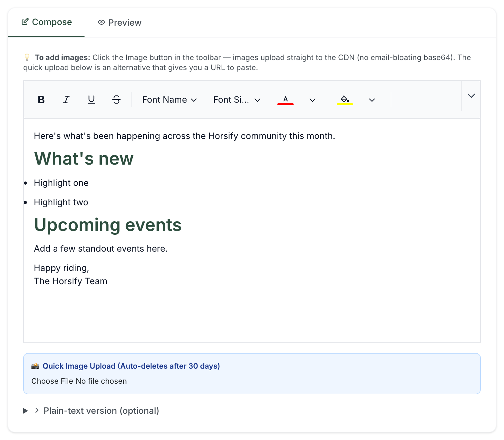
Task: Click 'The Horsify Team' signature line
Action: point(70,281)
